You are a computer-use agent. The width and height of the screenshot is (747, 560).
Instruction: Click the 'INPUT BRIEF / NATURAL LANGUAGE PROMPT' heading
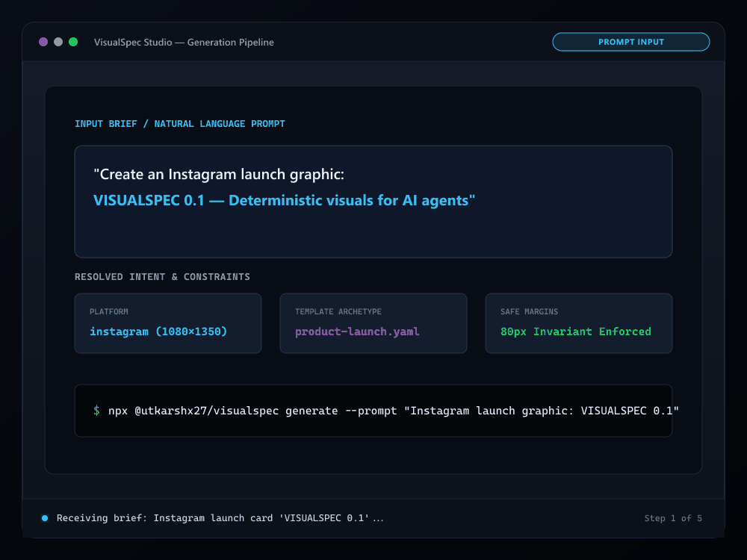pyautogui.click(x=179, y=124)
